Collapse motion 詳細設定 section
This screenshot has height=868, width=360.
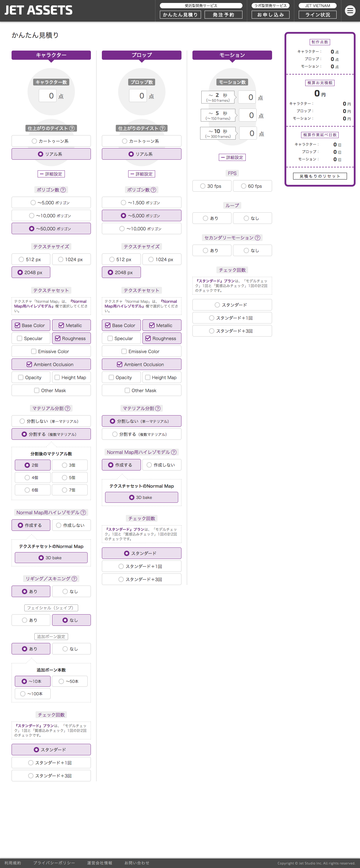click(x=232, y=157)
